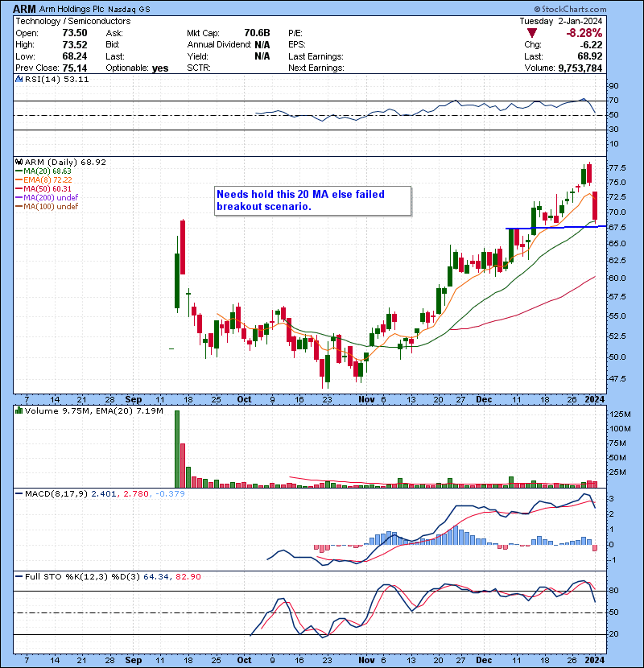Click the 'Dec' label on price chart date axis
644x668 pixels.
click(x=484, y=400)
